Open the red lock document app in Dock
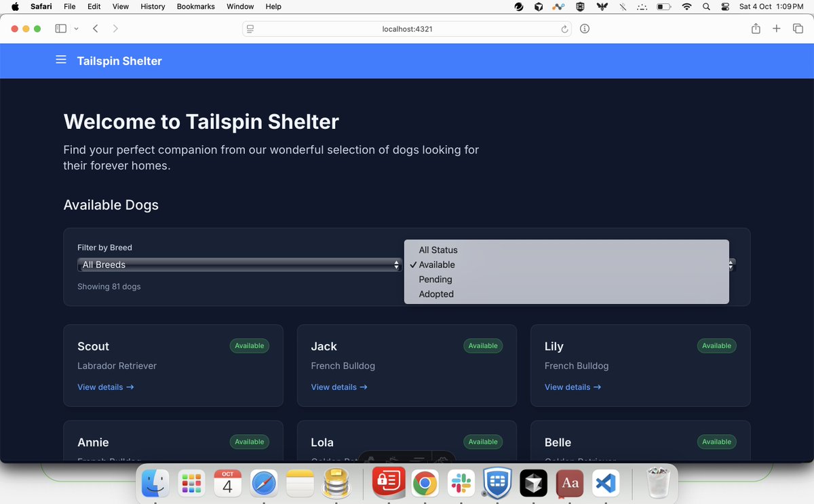Screen dimensions: 814x504 pyautogui.click(x=388, y=484)
